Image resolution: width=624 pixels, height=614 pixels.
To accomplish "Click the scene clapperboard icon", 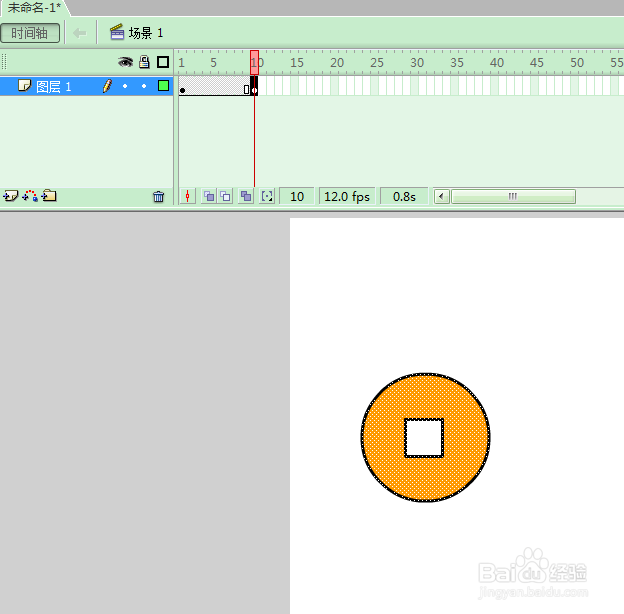I will click(117, 32).
